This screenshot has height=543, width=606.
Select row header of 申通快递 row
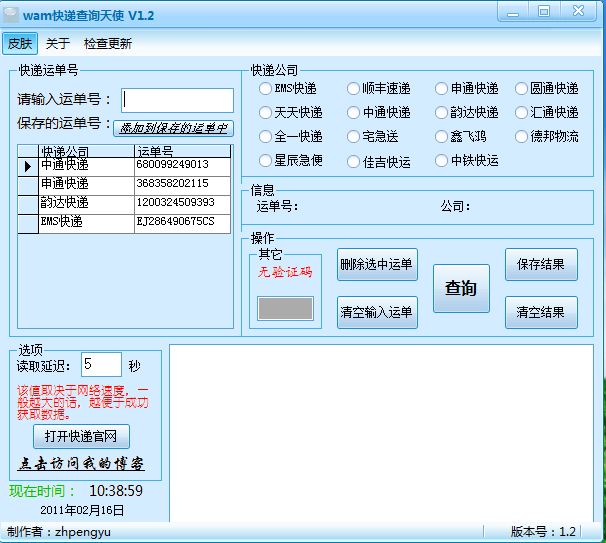[28, 186]
